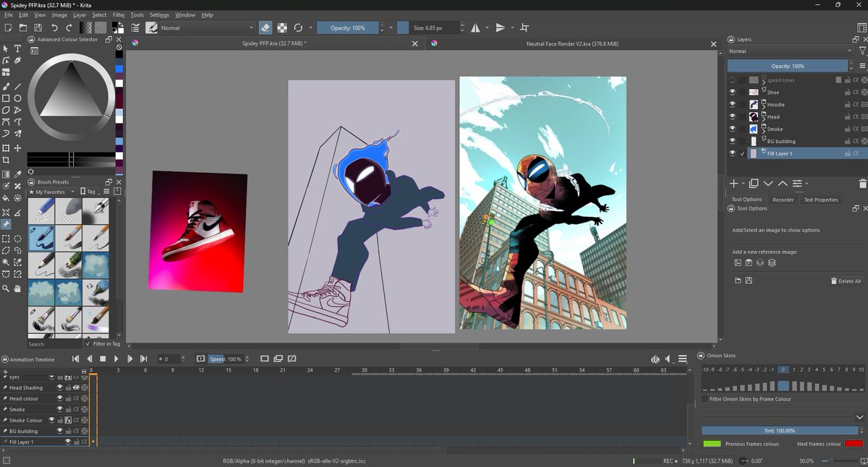Redo the last undone action
The width and height of the screenshot is (868, 467).
click(x=69, y=27)
